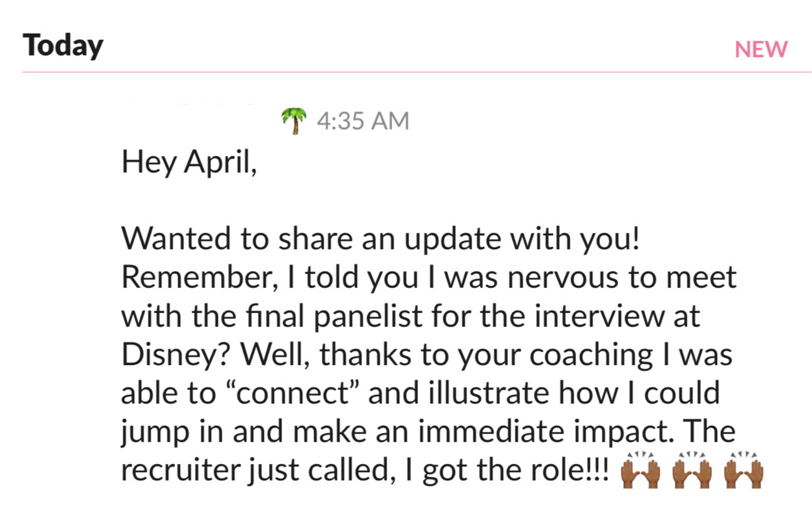Click the last raised hands emoji
The width and height of the screenshot is (812, 522).
(x=744, y=471)
